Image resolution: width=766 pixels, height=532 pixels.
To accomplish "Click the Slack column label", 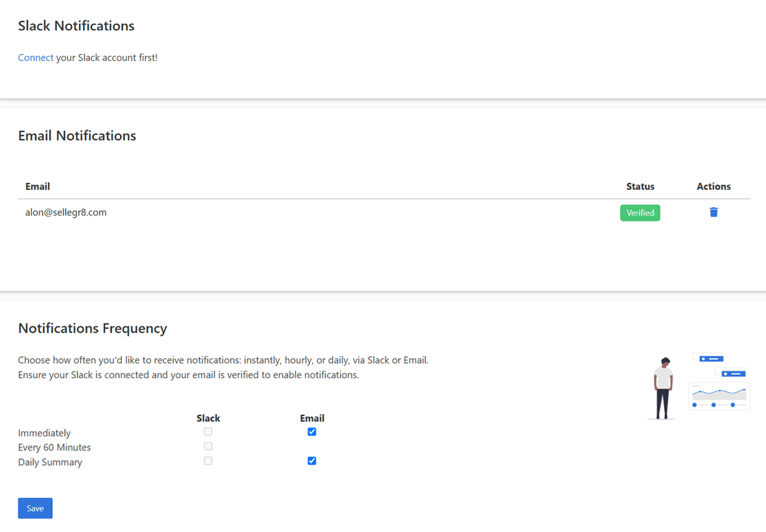I will [x=208, y=418].
